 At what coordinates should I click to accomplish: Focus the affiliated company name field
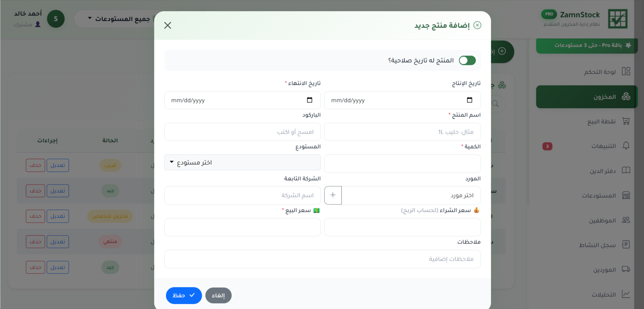point(243,195)
